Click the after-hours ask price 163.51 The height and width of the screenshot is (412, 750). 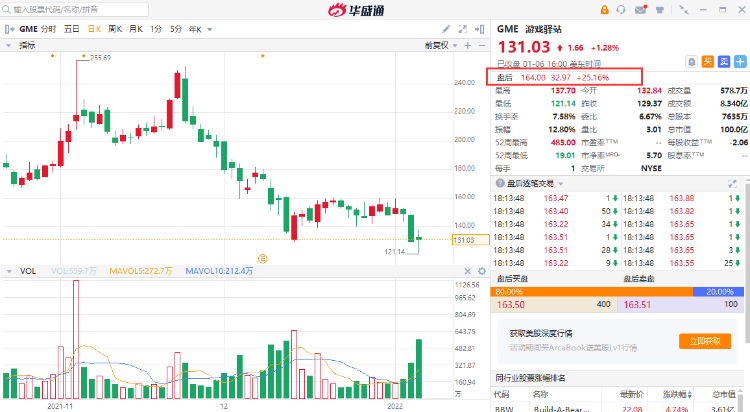637,305
